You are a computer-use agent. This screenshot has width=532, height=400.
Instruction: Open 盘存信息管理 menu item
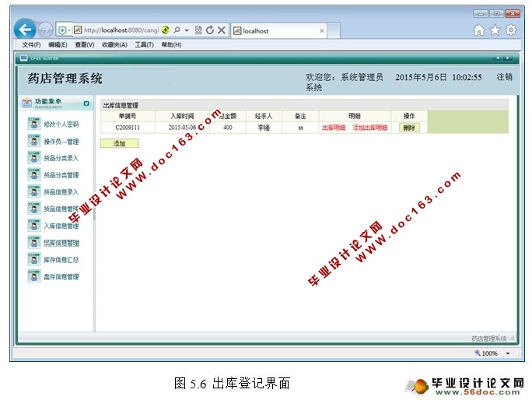click(x=61, y=277)
